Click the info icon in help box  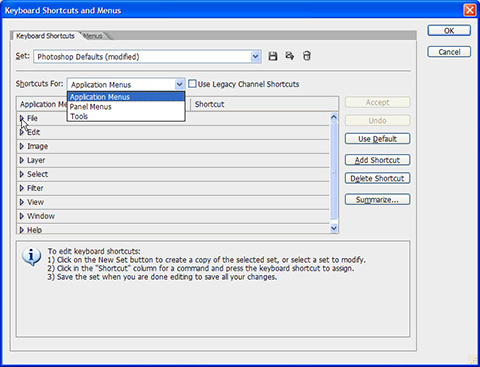tap(32, 256)
